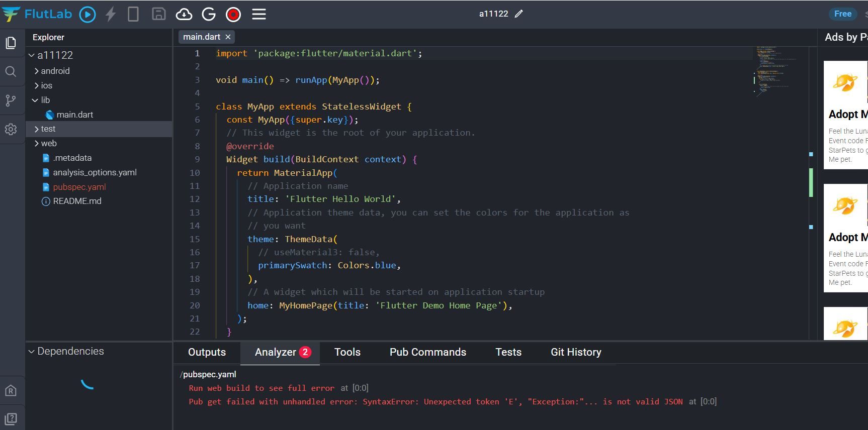Open settings gear in left sidebar

[x=11, y=130]
